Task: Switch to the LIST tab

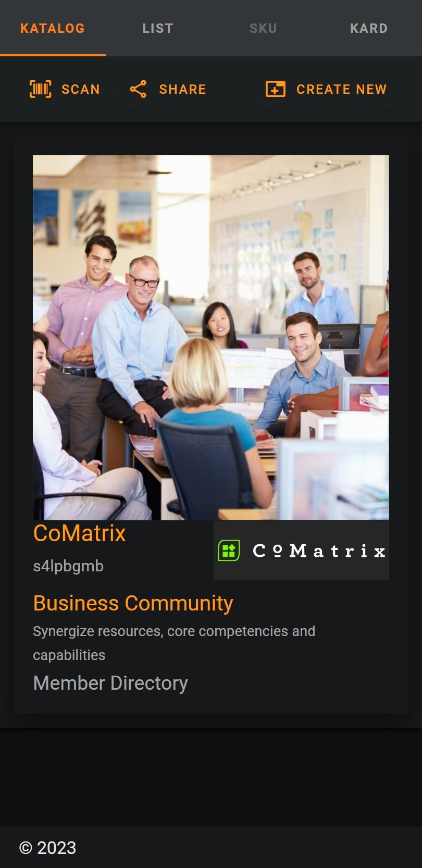Action: coord(158,28)
